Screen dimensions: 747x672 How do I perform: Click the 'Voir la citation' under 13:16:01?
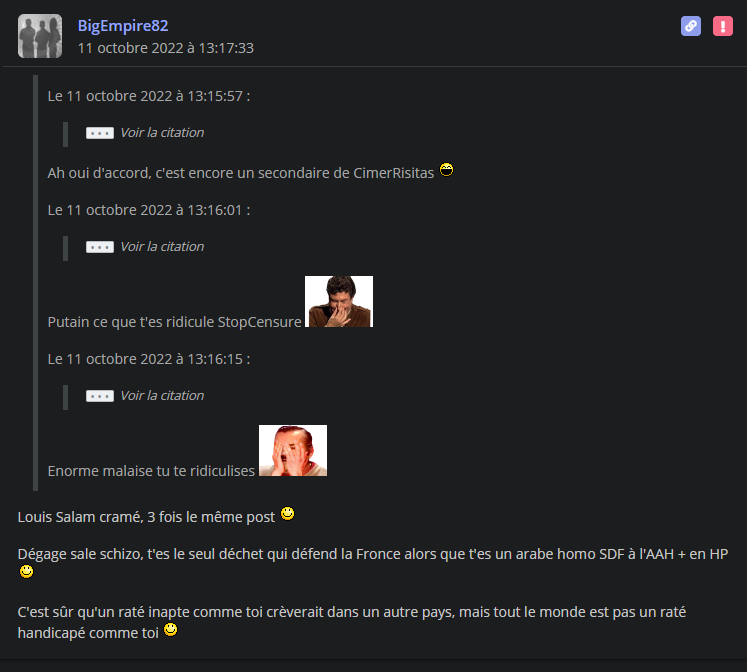pyautogui.click(x=162, y=246)
